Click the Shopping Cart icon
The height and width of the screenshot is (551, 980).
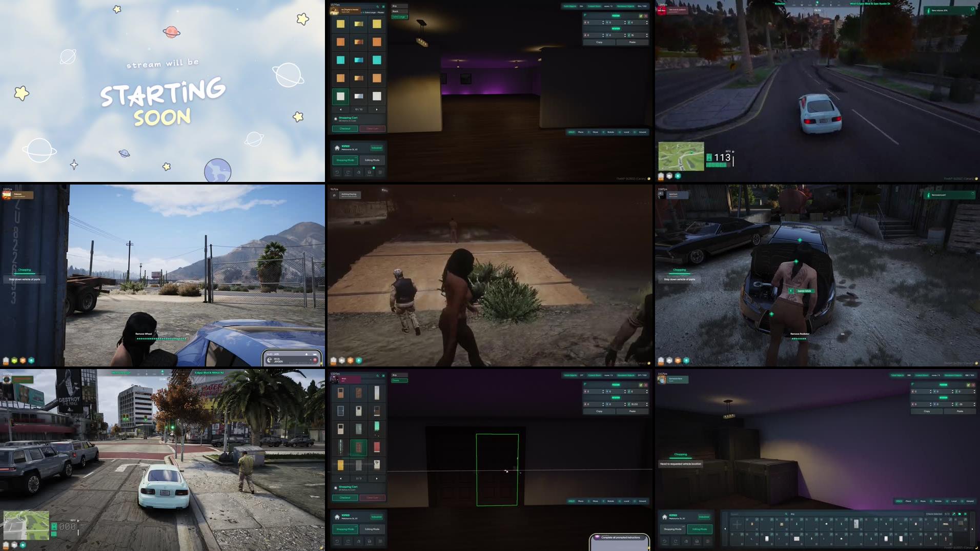[x=335, y=118]
